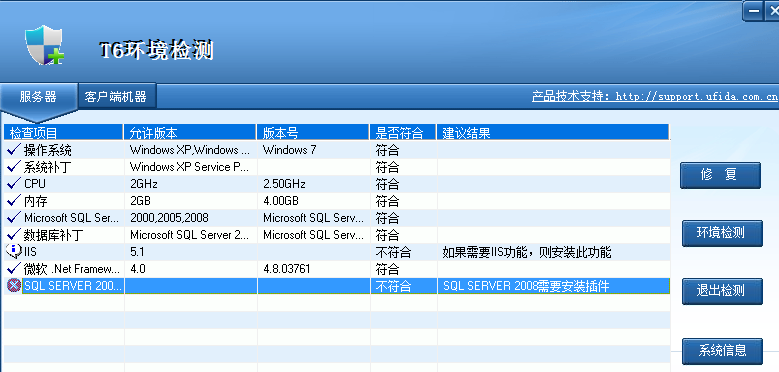Click 不符合 in the SQL SERVER row
779x372 pixels.
pos(393,286)
